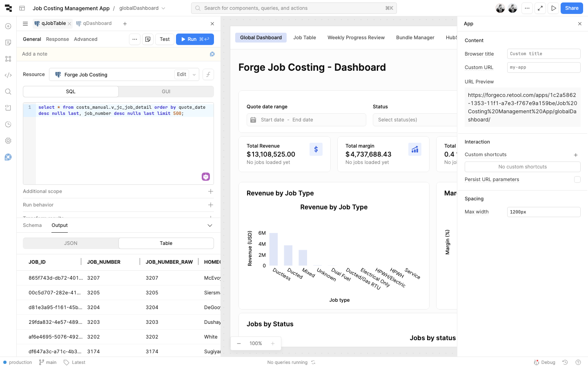
Task: Toggle fullscreen expand icon in header
Action: tap(540, 8)
